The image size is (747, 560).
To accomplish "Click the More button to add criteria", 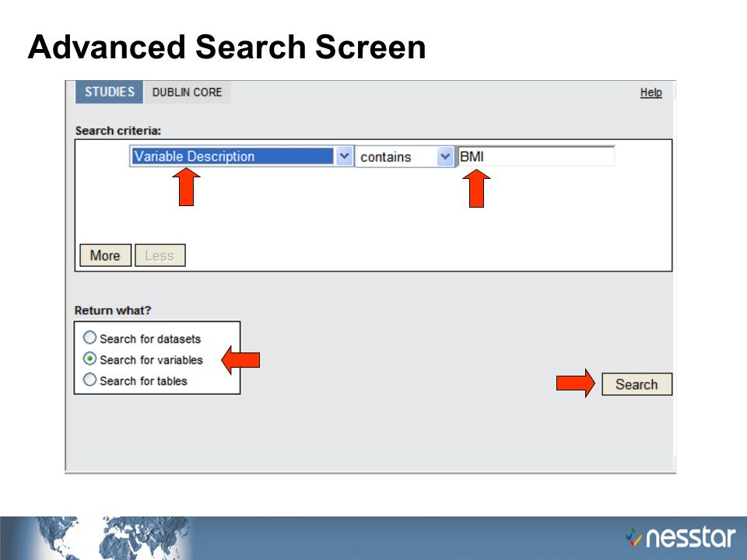I will pyautogui.click(x=105, y=255).
